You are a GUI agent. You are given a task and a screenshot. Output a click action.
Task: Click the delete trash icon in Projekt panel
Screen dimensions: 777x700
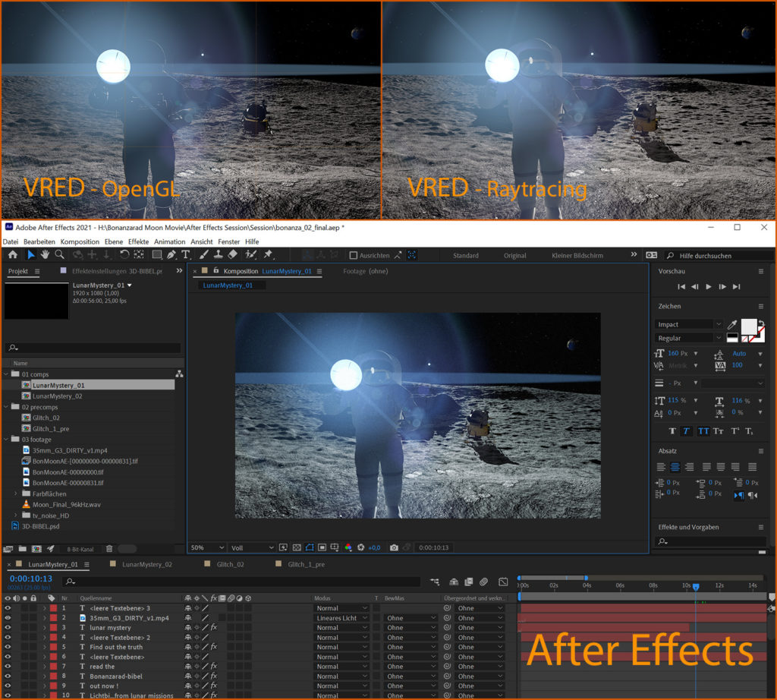[109, 549]
